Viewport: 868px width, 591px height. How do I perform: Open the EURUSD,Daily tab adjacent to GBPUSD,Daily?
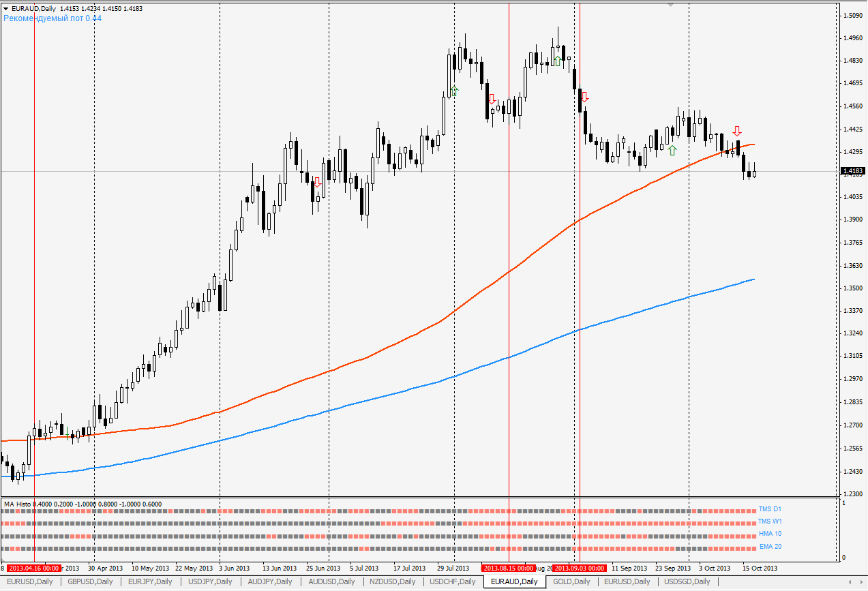pos(30,581)
